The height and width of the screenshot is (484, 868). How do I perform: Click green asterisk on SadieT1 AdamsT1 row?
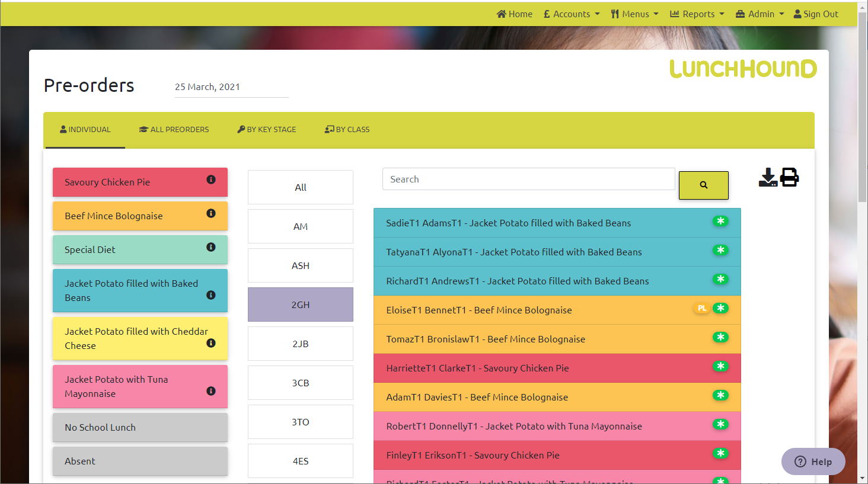point(720,221)
